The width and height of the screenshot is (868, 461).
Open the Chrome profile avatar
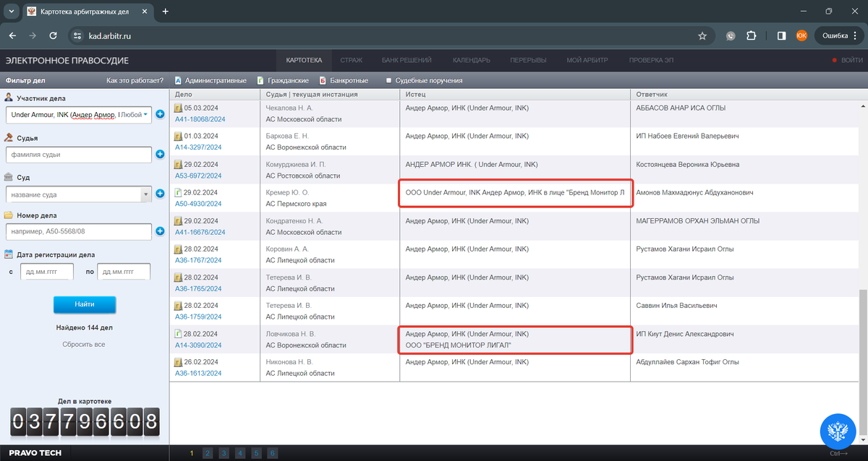click(801, 35)
